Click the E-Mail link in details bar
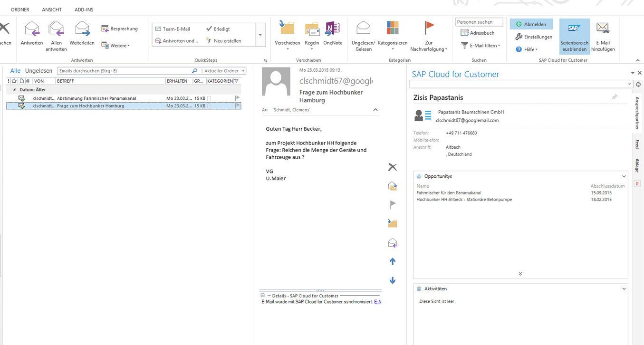The height and width of the screenshot is (345, 644). click(x=377, y=302)
